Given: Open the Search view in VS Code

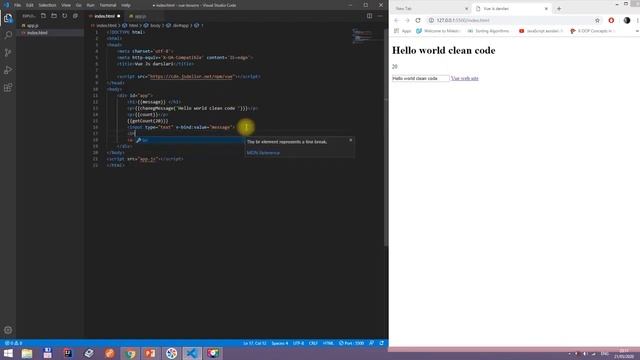Looking at the screenshot, I should pyautogui.click(x=8, y=35).
